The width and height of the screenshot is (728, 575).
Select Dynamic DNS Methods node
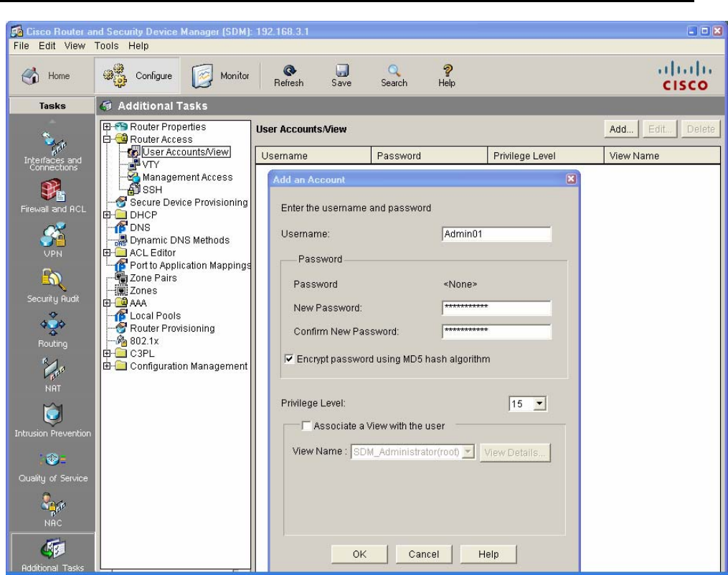point(179,240)
